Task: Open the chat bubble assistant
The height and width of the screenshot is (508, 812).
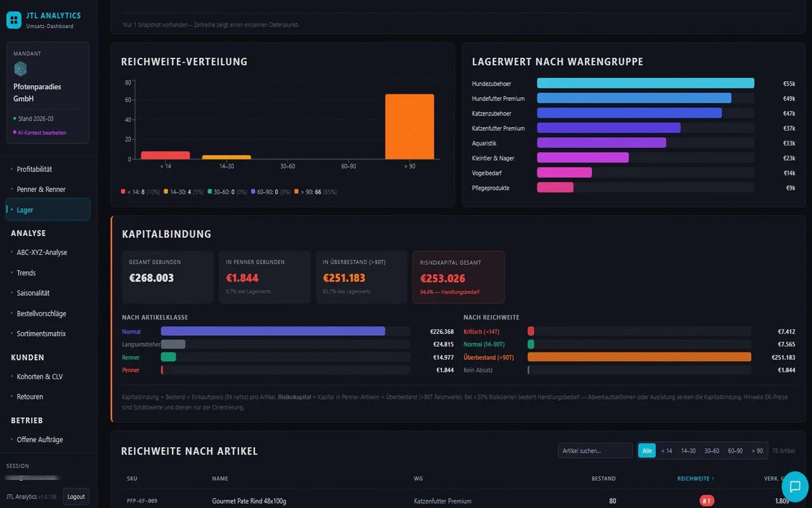Action: coord(794,487)
